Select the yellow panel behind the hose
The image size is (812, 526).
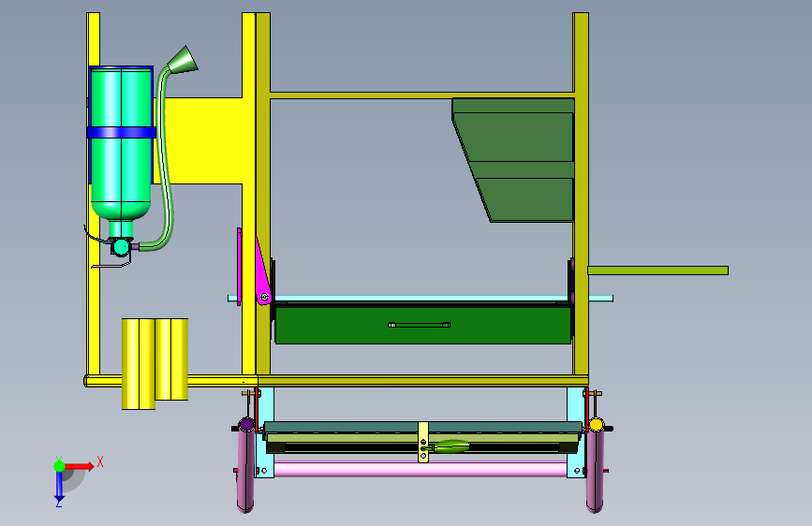pos(204,140)
